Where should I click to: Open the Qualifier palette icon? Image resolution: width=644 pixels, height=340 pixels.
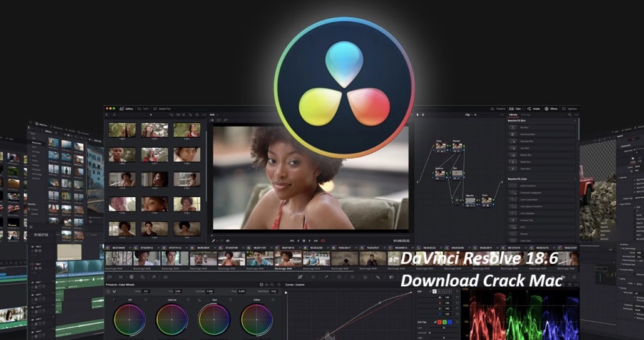pos(326,277)
